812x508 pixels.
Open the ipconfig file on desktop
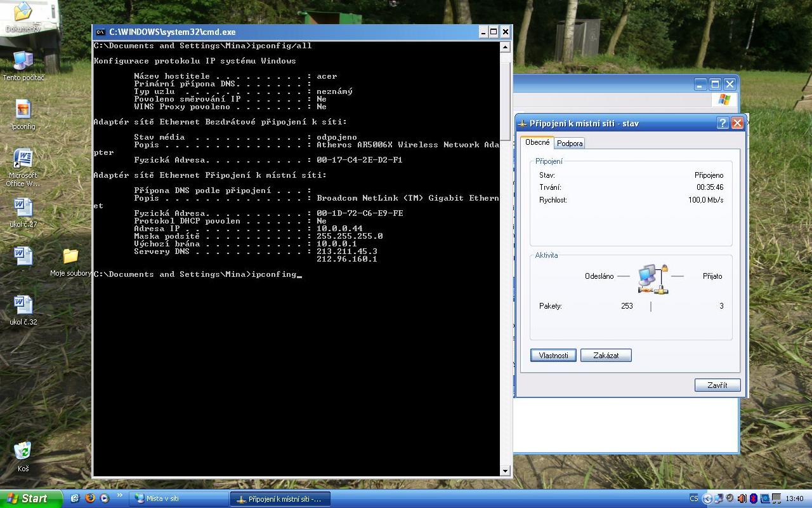pyautogui.click(x=23, y=110)
